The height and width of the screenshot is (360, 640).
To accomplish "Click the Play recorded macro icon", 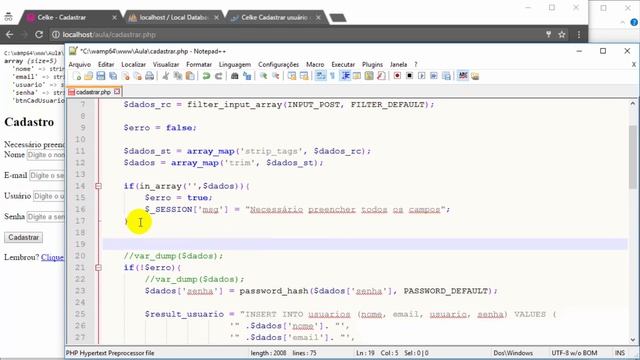I will point(422,76).
